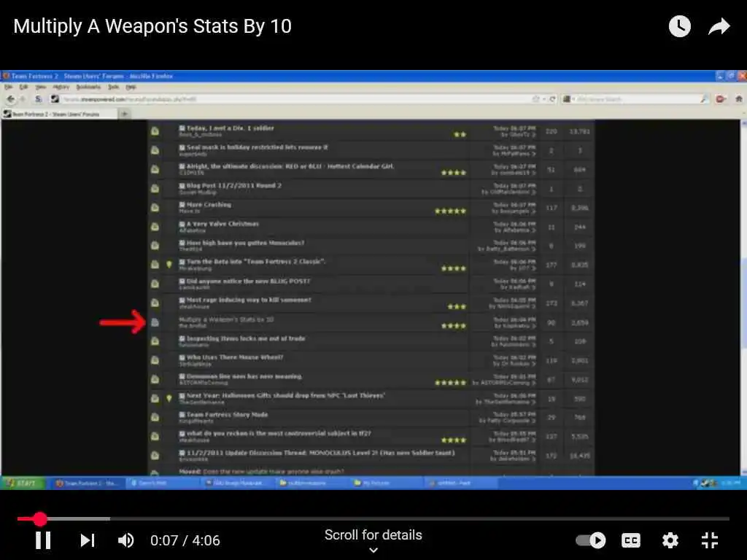Tap the video title 'Multiply A Weapon's Stats By 10'

click(152, 26)
